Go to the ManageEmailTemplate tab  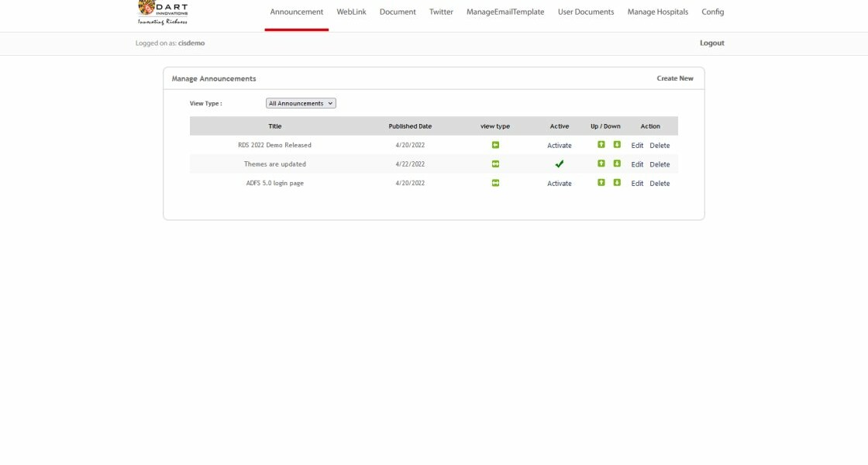tap(505, 12)
